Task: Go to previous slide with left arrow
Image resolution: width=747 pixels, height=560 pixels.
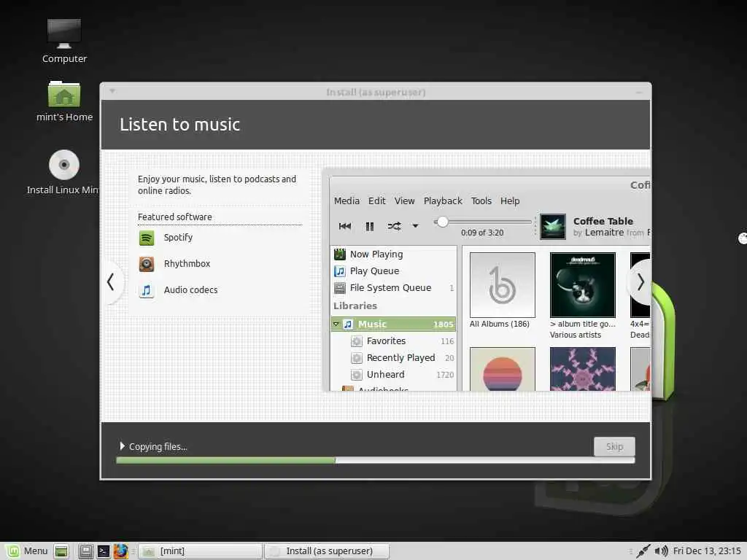Action: pyautogui.click(x=111, y=282)
